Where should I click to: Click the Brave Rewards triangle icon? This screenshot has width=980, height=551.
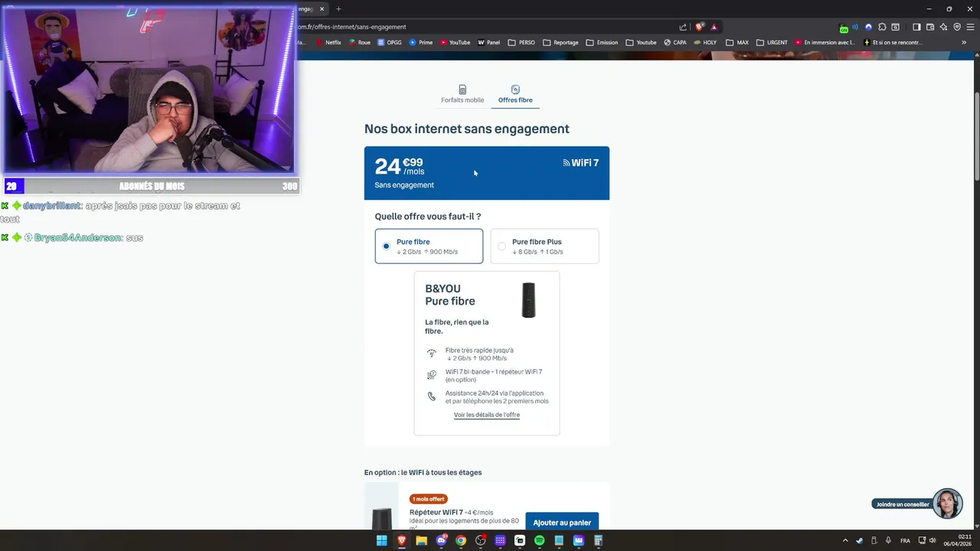pyautogui.click(x=714, y=27)
